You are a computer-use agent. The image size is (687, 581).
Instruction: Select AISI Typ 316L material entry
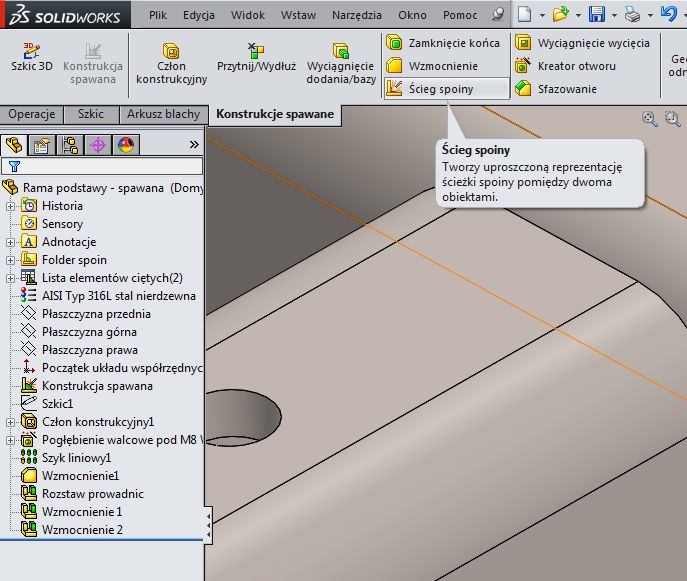click(118, 296)
